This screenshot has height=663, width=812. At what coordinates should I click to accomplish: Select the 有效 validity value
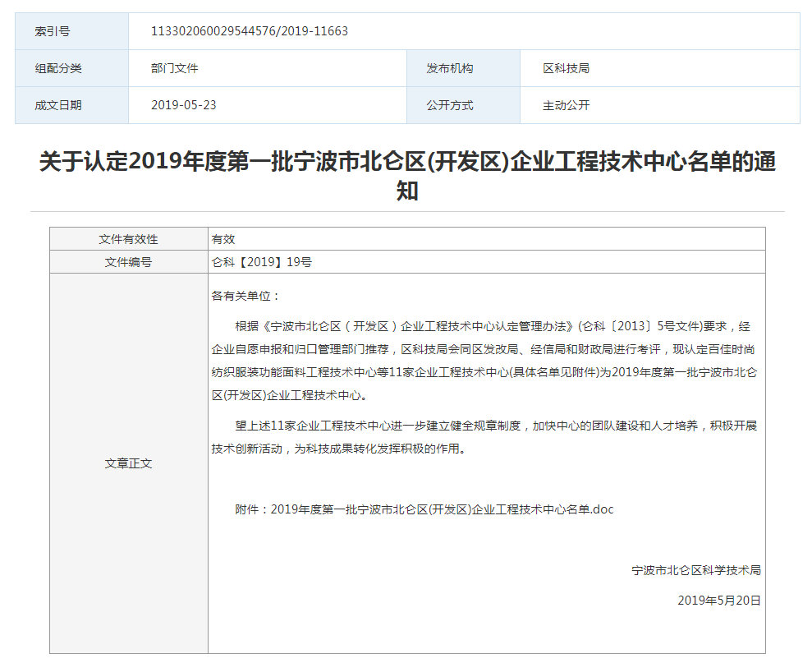point(223,239)
